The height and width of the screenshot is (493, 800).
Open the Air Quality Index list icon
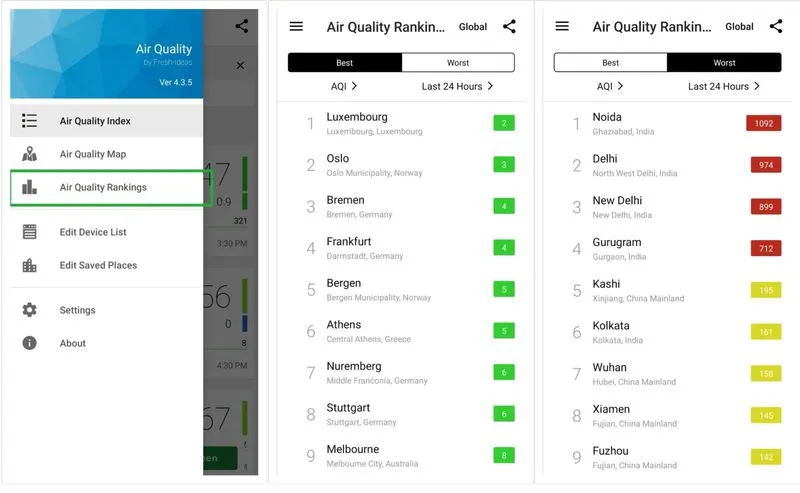click(x=29, y=121)
